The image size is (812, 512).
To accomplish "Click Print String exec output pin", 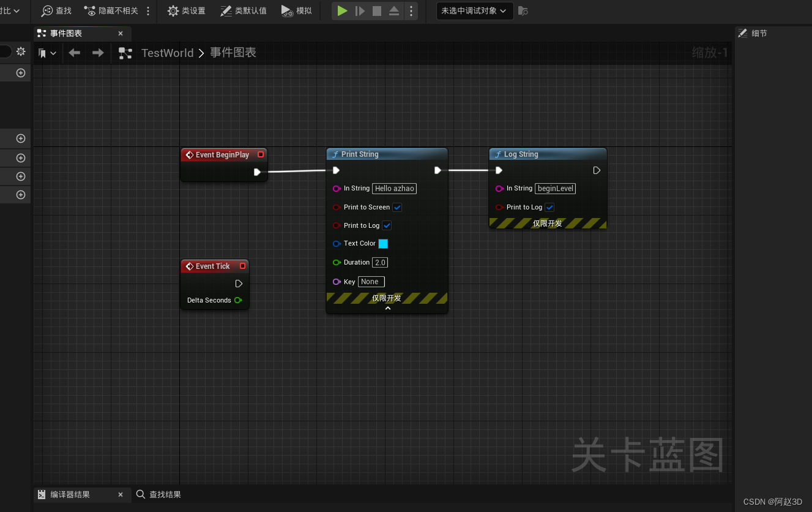I will [x=438, y=170].
